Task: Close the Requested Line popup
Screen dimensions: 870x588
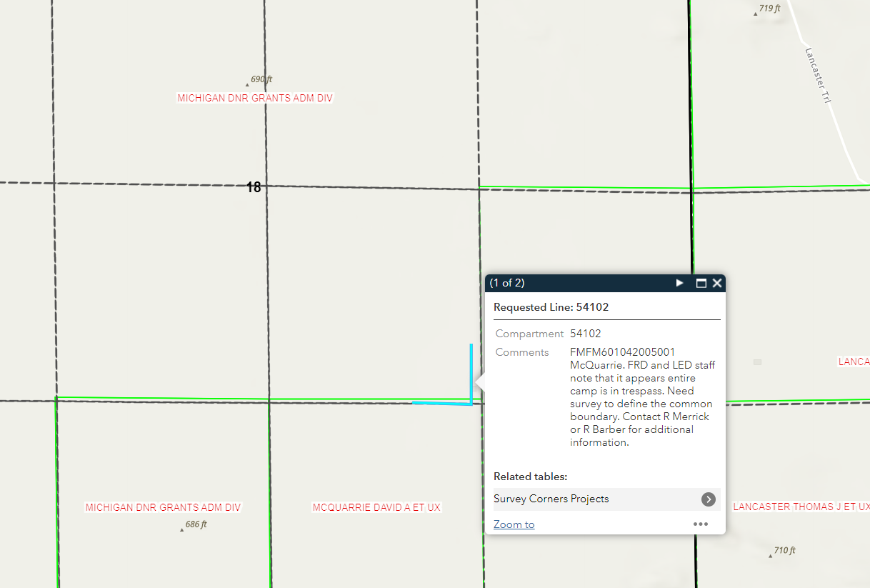Action: point(717,283)
